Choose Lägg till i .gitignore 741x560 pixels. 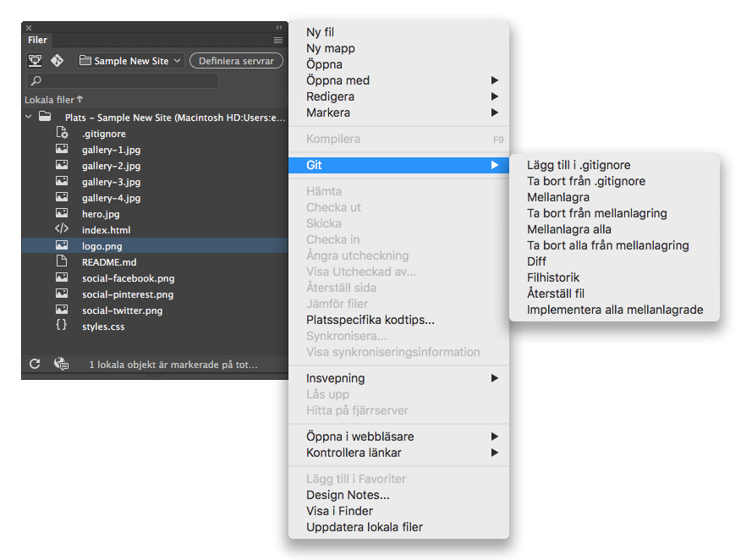pyautogui.click(x=579, y=165)
